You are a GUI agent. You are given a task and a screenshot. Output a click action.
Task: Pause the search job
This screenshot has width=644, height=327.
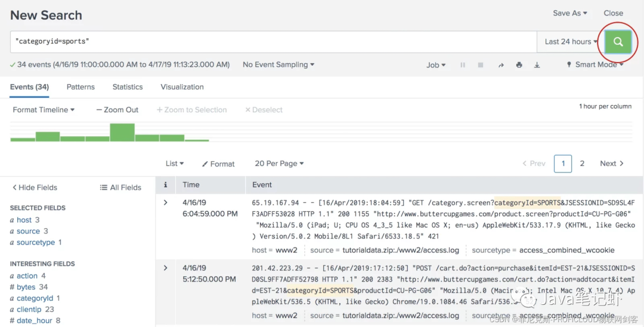click(463, 65)
